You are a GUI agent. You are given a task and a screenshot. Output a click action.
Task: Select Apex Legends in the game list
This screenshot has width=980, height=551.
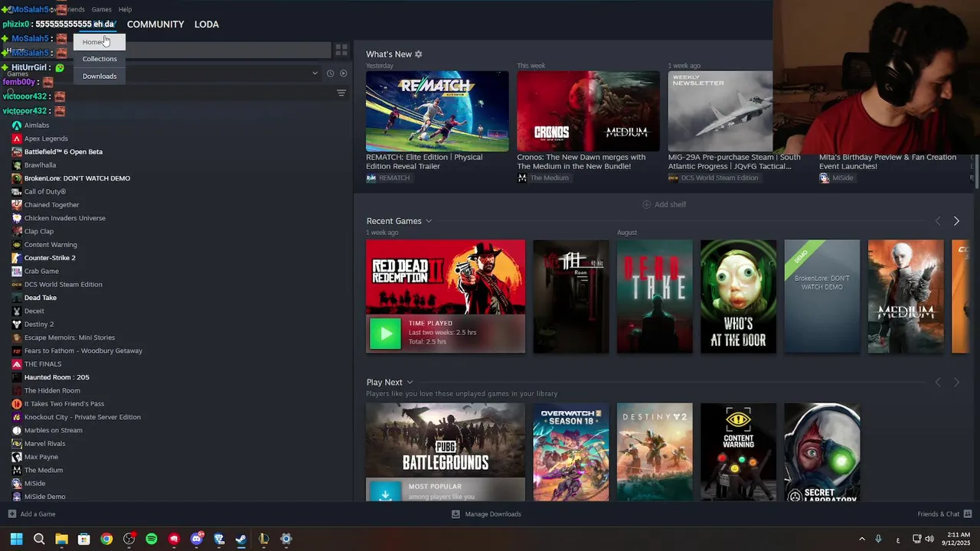(x=46, y=139)
